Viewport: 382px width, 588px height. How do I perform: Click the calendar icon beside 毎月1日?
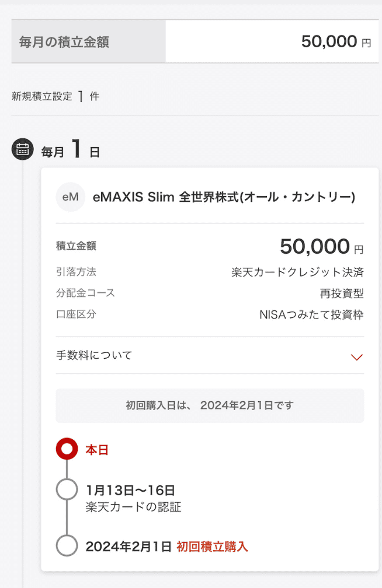coord(23,149)
